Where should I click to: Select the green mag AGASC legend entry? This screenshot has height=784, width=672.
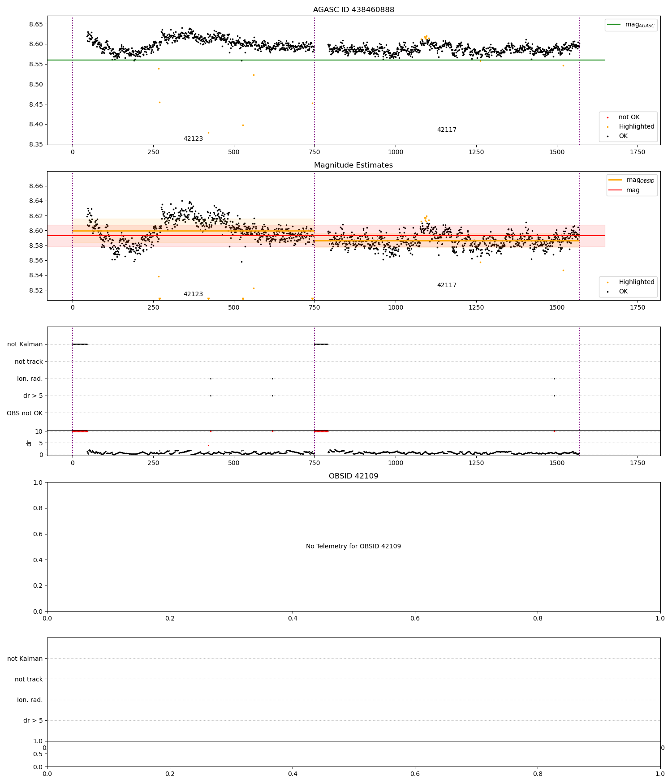click(x=631, y=25)
